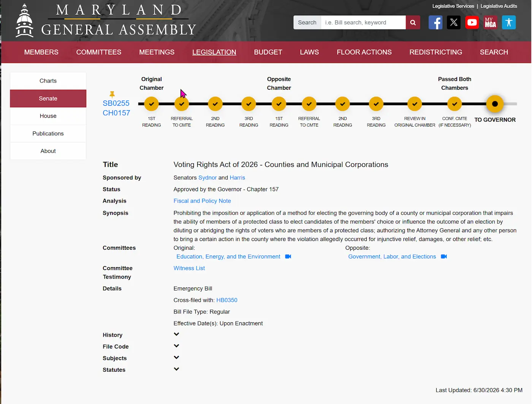
Task: Open the Legislative Audits link
Action: [499, 6]
